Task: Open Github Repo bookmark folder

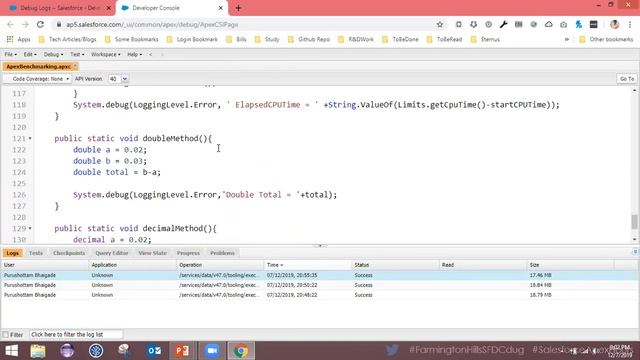Action: pyautogui.click(x=309, y=40)
